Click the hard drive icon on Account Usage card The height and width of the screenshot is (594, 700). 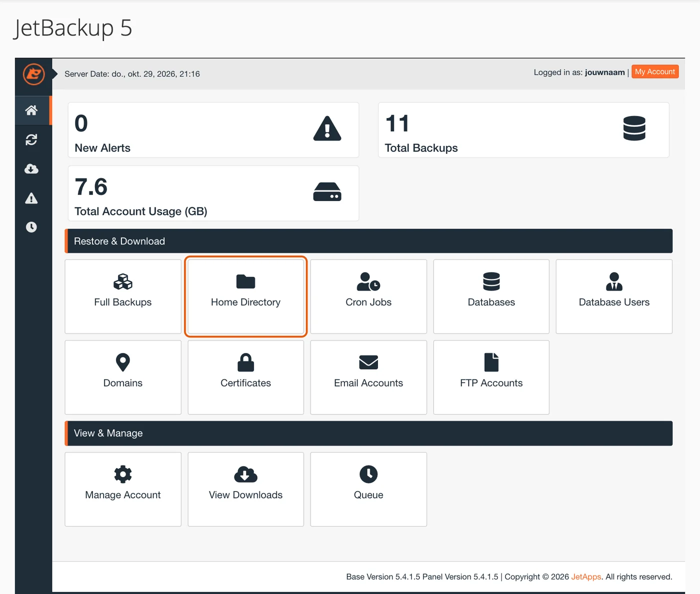click(327, 192)
